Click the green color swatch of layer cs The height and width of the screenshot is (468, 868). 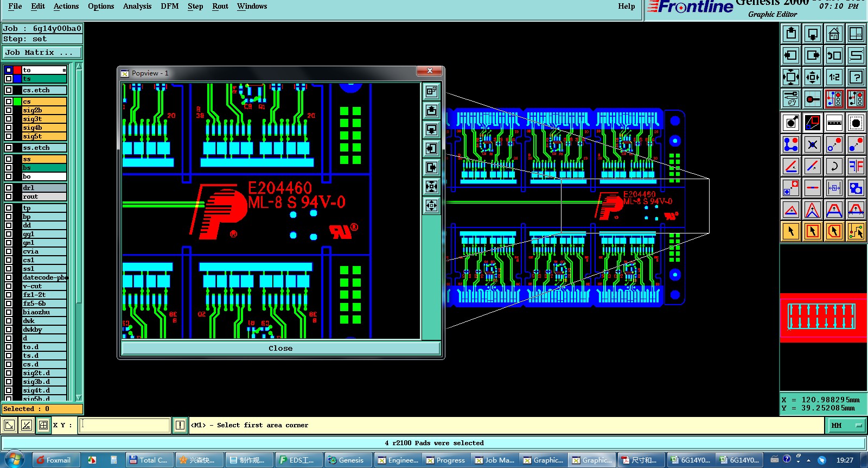coord(17,102)
